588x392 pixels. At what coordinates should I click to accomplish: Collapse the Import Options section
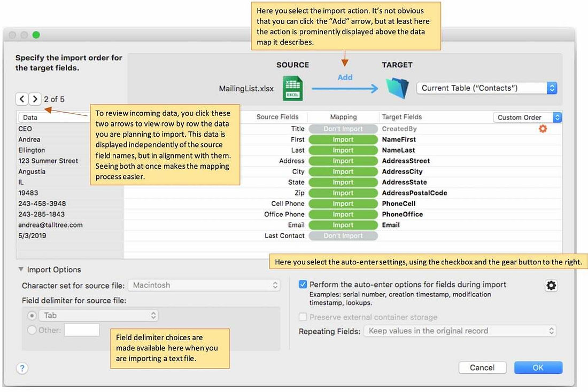point(21,270)
